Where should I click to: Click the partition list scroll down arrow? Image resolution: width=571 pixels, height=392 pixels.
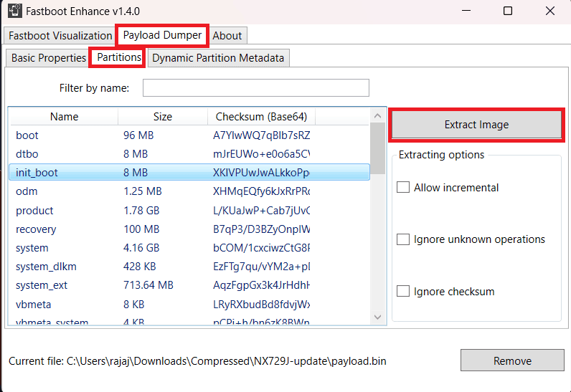[377, 317]
